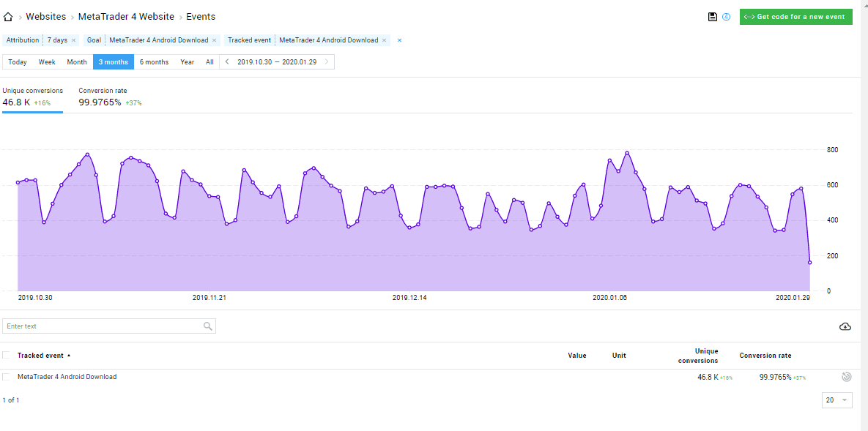Image resolution: width=868 pixels, height=431 pixels.
Task: Open the Goal filter value selector
Action: point(159,40)
